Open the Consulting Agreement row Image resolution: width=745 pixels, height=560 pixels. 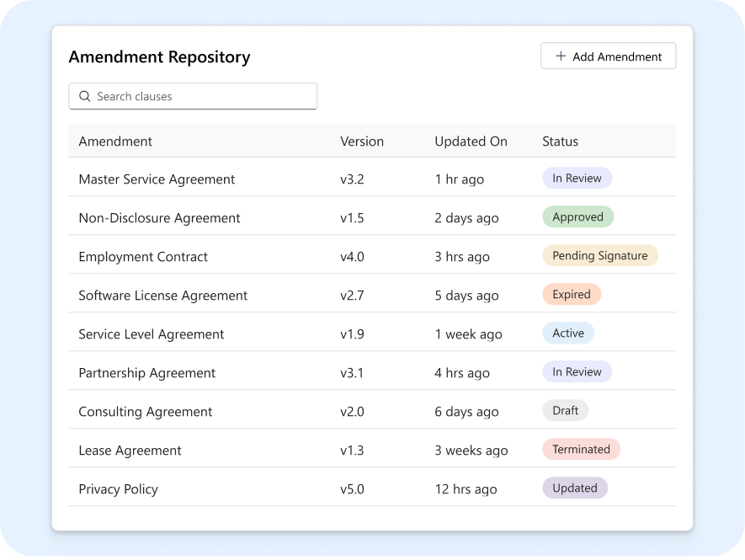(372, 409)
